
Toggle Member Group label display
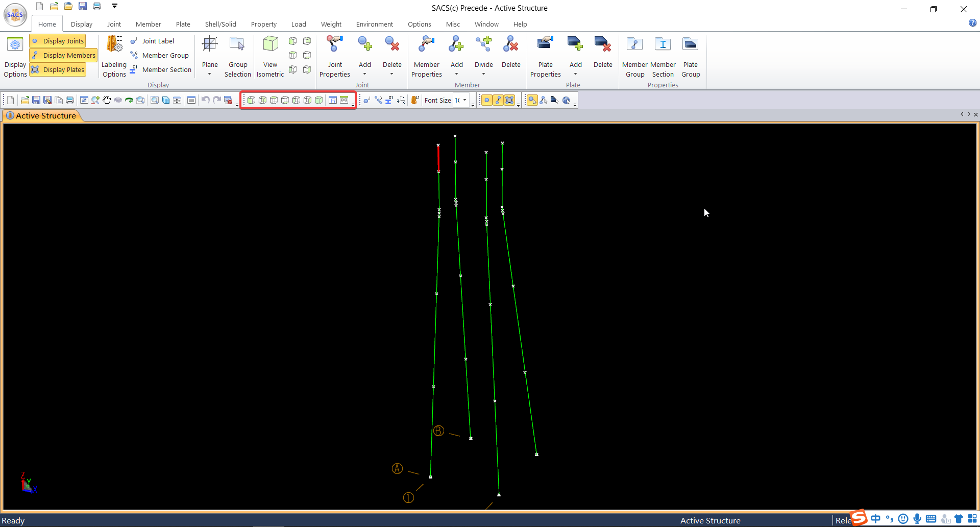point(159,55)
